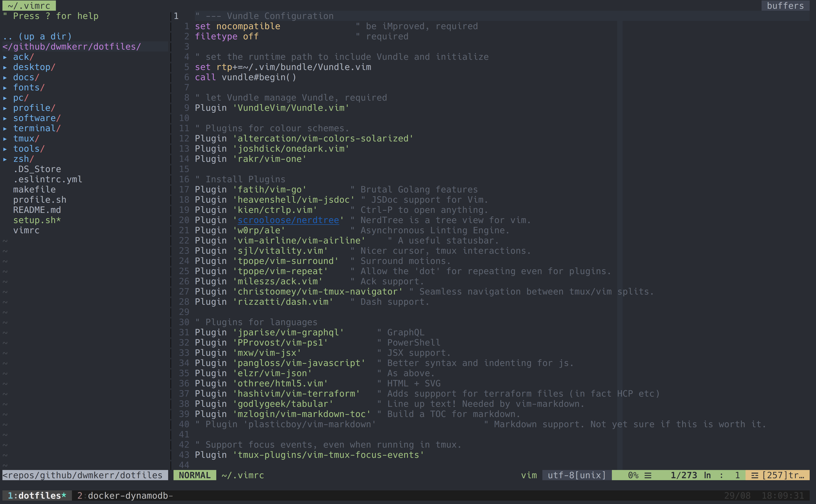
Task: Expand the zsh folder arrow
Action: tap(5, 159)
